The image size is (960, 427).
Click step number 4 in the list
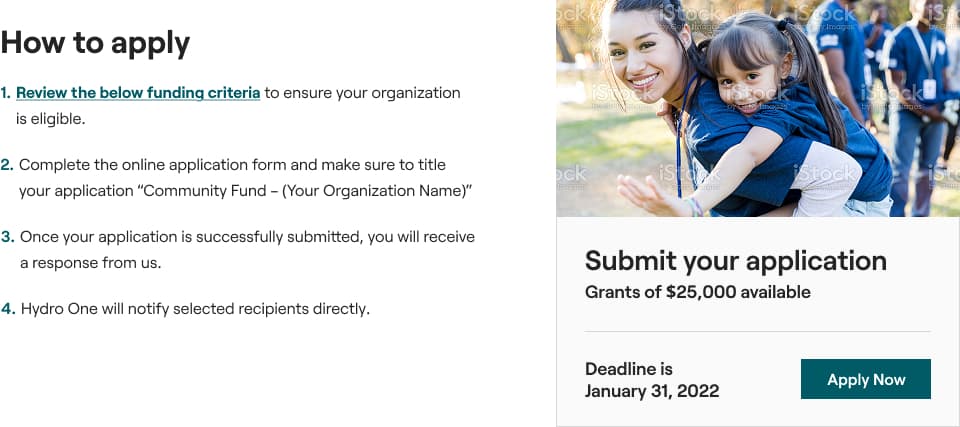coord(7,309)
